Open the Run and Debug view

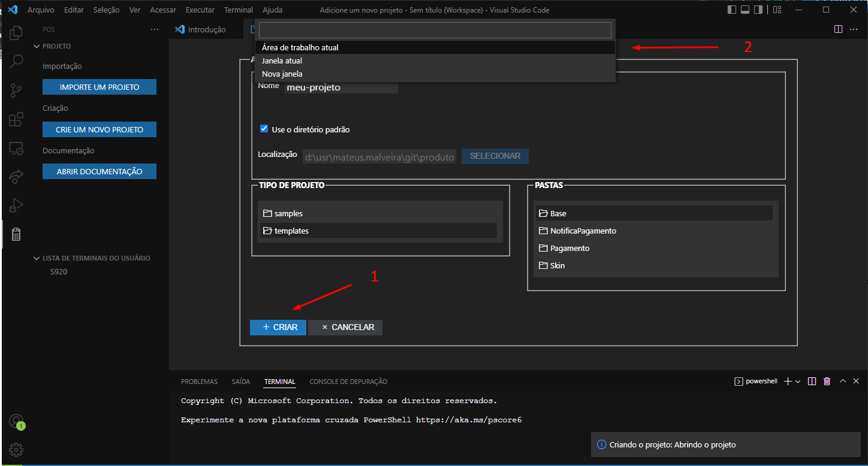pyautogui.click(x=16, y=205)
